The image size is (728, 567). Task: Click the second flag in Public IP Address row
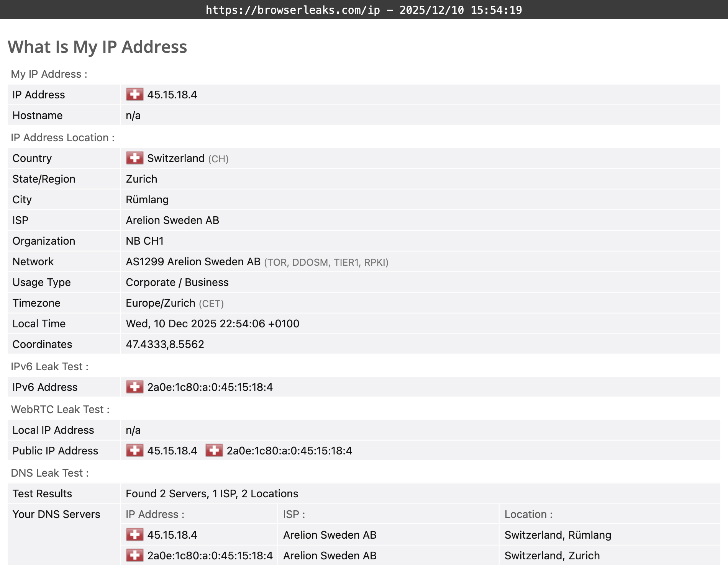click(x=214, y=451)
